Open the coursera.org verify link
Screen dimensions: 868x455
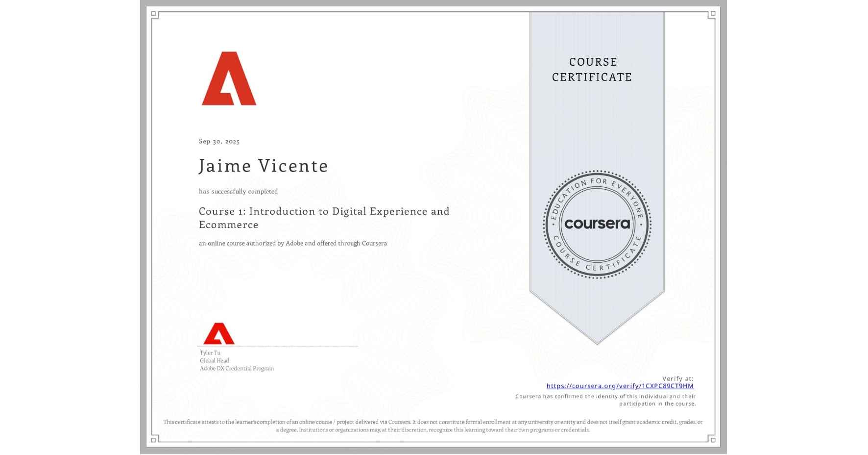click(620, 386)
